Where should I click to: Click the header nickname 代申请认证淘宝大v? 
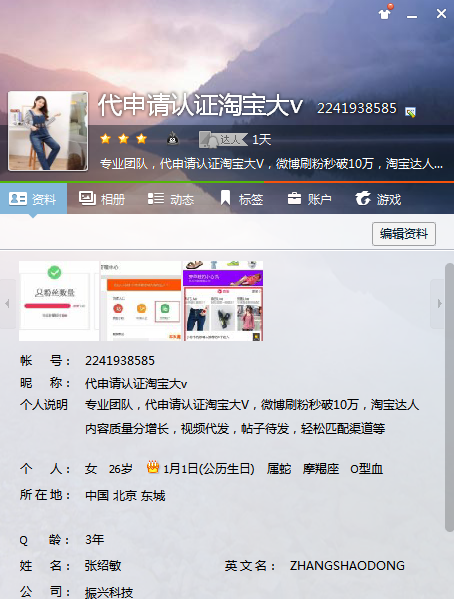coord(201,106)
